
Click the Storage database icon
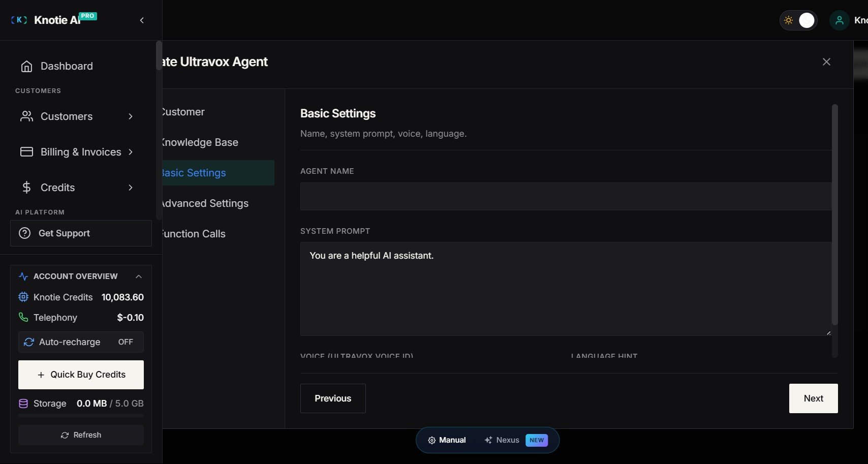(x=23, y=404)
